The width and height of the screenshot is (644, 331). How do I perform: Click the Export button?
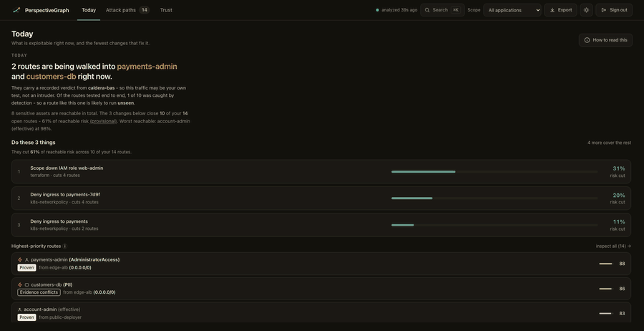pyautogui.click(x=560, y=10)
